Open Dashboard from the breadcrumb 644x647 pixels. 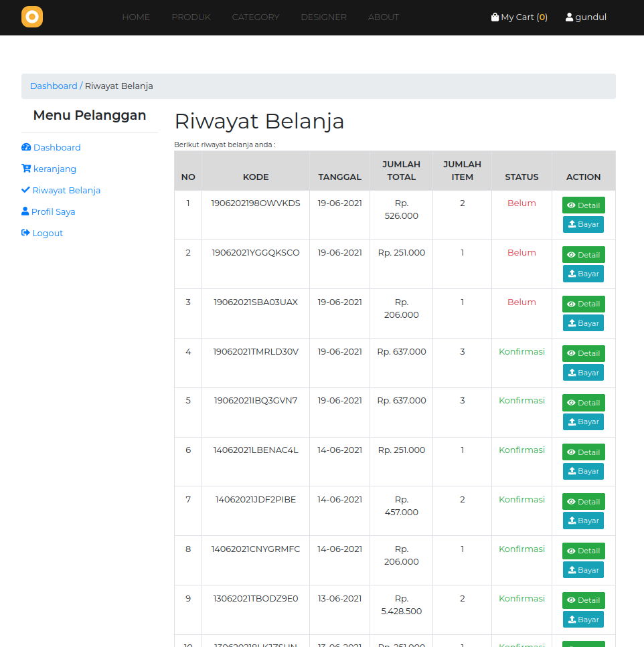(54, 86)
